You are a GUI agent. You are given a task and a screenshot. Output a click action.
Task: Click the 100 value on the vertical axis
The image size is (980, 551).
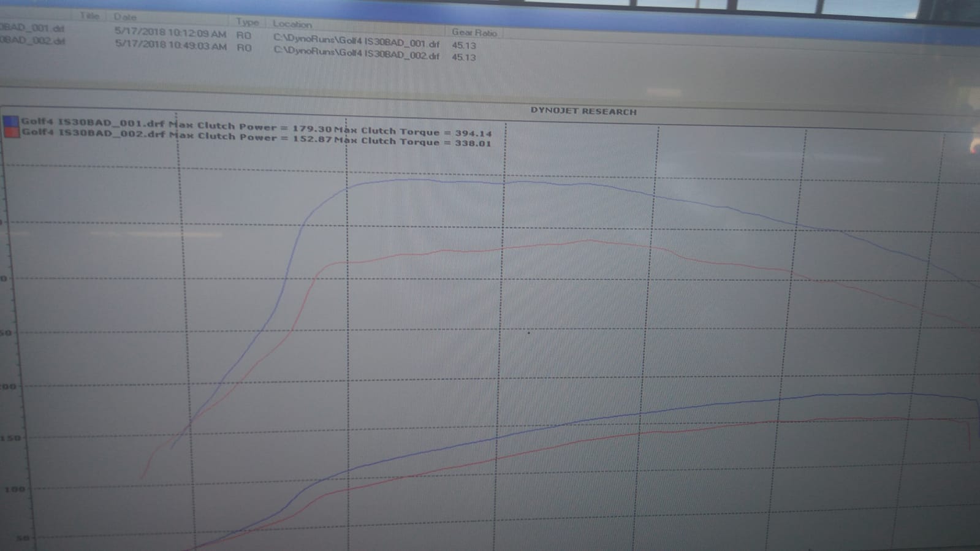(x=15, y=489)
